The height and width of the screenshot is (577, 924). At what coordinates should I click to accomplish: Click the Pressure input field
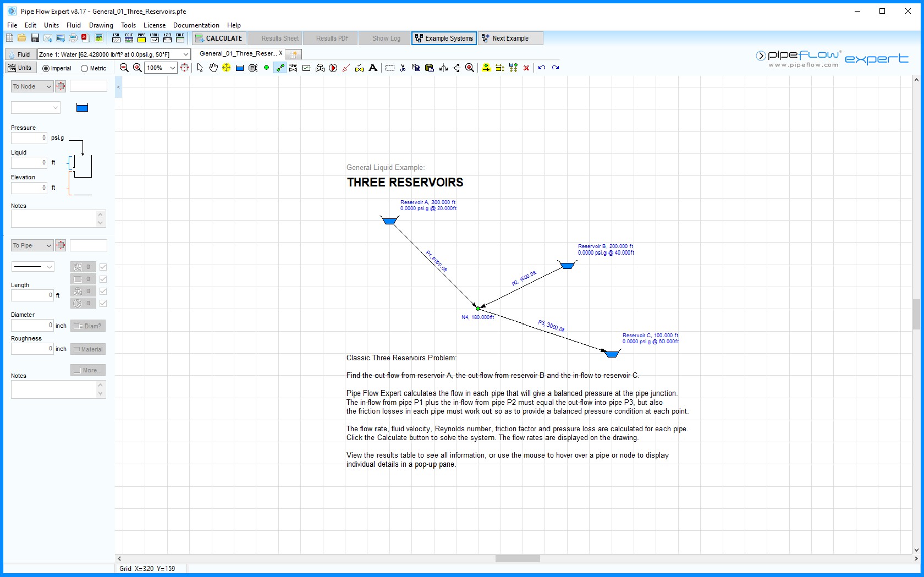tap(29, 138)
